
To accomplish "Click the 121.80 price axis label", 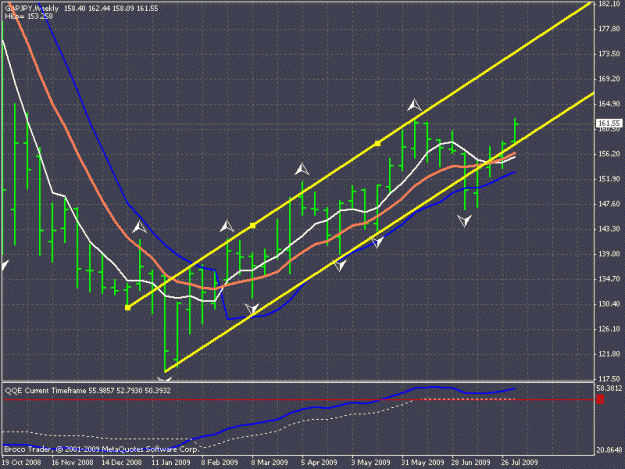I will pyautogui.click(x=609, y=353).
